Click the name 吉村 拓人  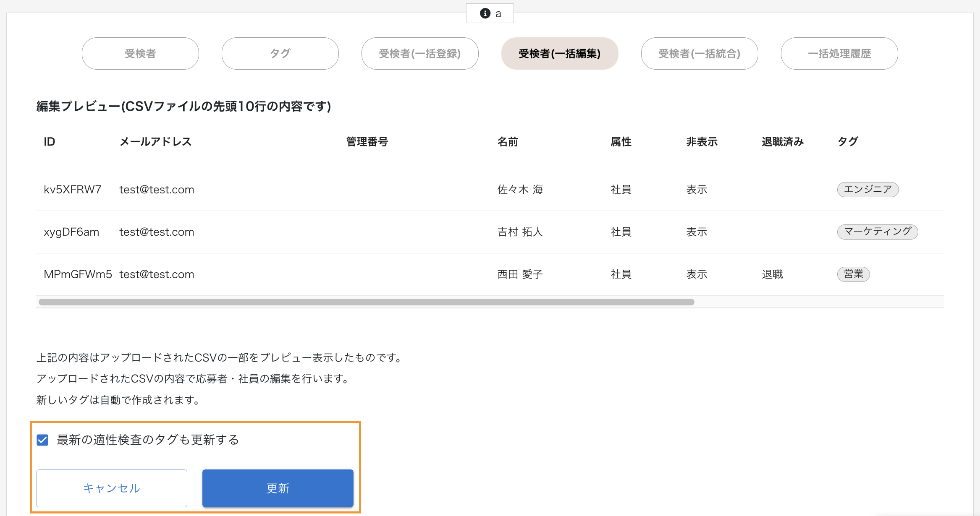(520, 232)
